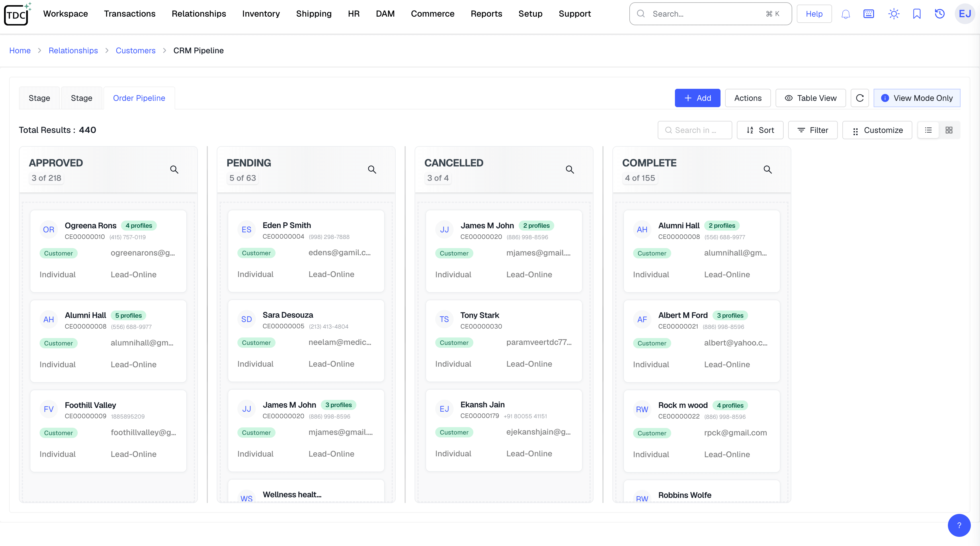
Task: Switch to the list view layout icon
Action: [928, 130]
